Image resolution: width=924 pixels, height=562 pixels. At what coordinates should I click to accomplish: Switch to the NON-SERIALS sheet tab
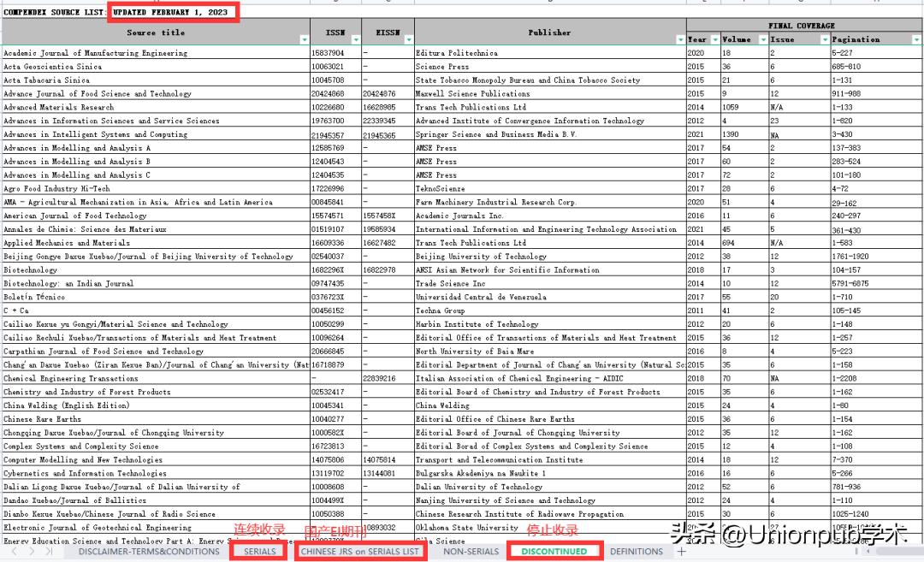(471, 552)
